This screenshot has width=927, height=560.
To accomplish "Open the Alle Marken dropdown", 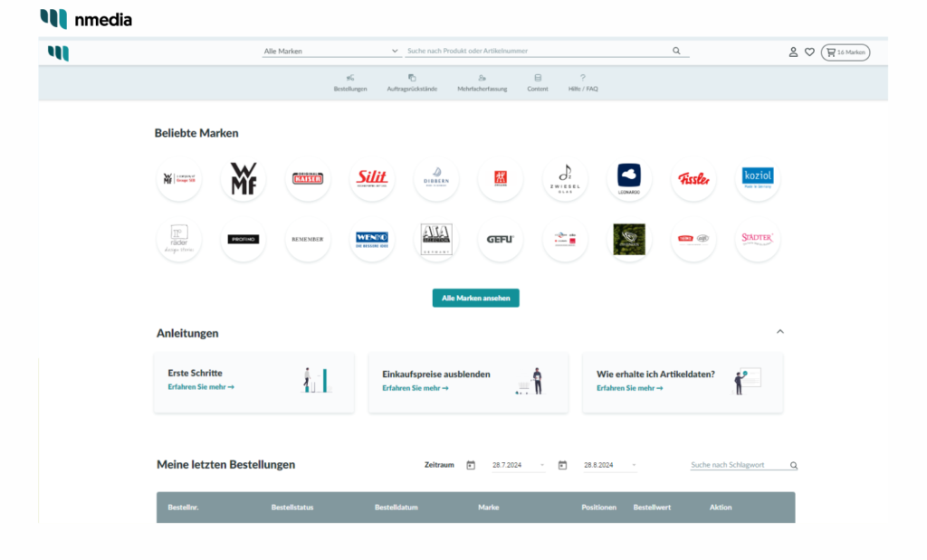I will point(330,51).
